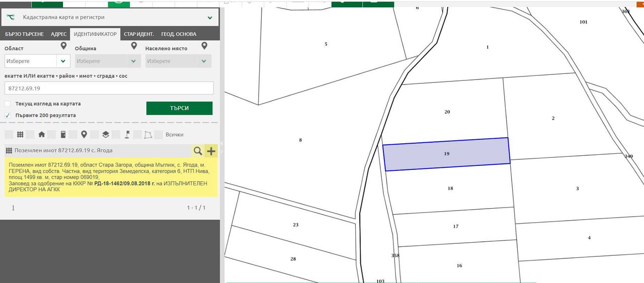This screenshot has height=283, width=644.
Task: Toggle the checkbox before the layers icon
Action: [95, 135]
